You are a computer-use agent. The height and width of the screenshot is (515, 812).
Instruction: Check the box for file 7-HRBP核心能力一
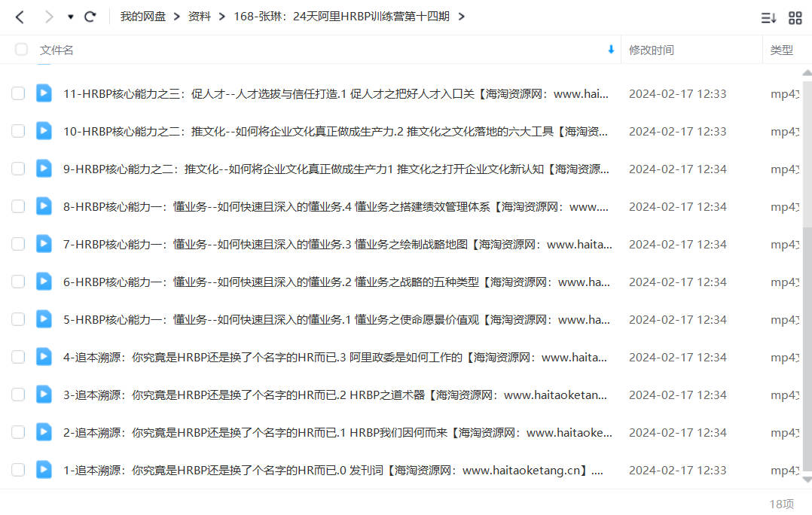pyautogui.click(x=18, y=244)
